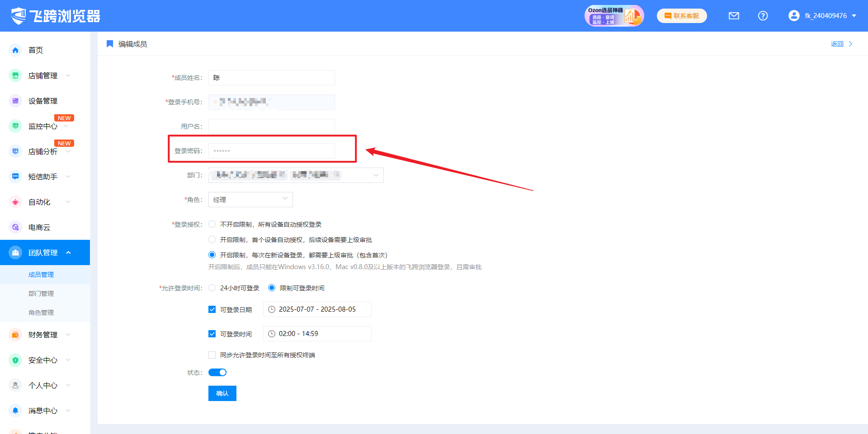Open 角色管理 in the sidebar submenu
Screen dimensions: 868x434
coord(41,313)
